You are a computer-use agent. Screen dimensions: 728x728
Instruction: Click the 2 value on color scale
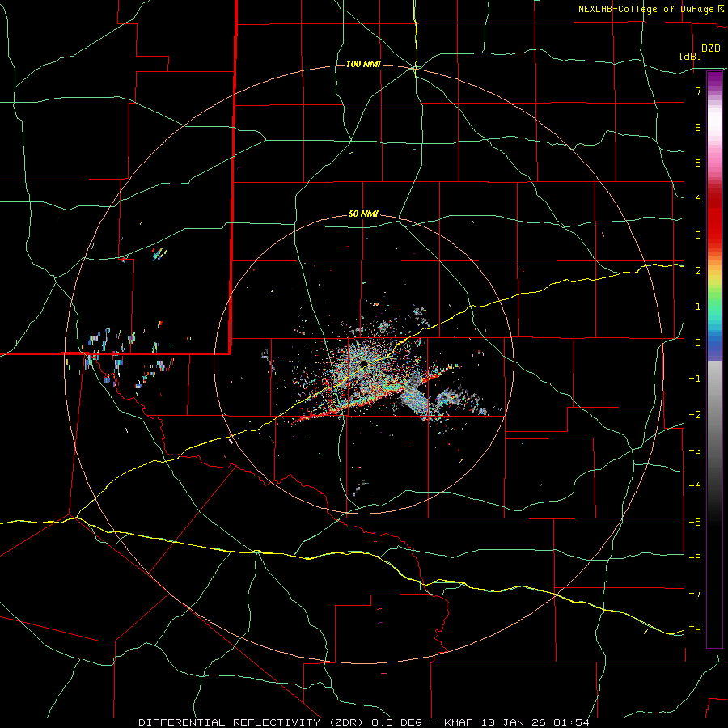(x=698, y=271)
